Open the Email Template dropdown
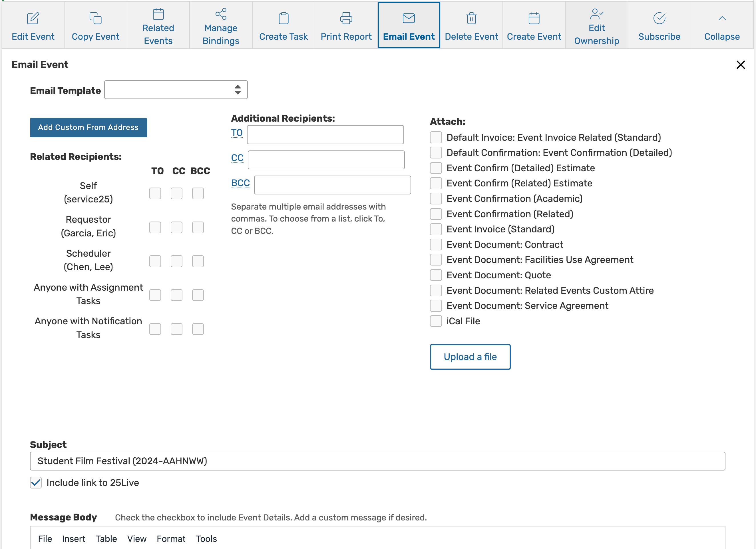The height and width of the screenshot is (549, 756). pos(176,90)
